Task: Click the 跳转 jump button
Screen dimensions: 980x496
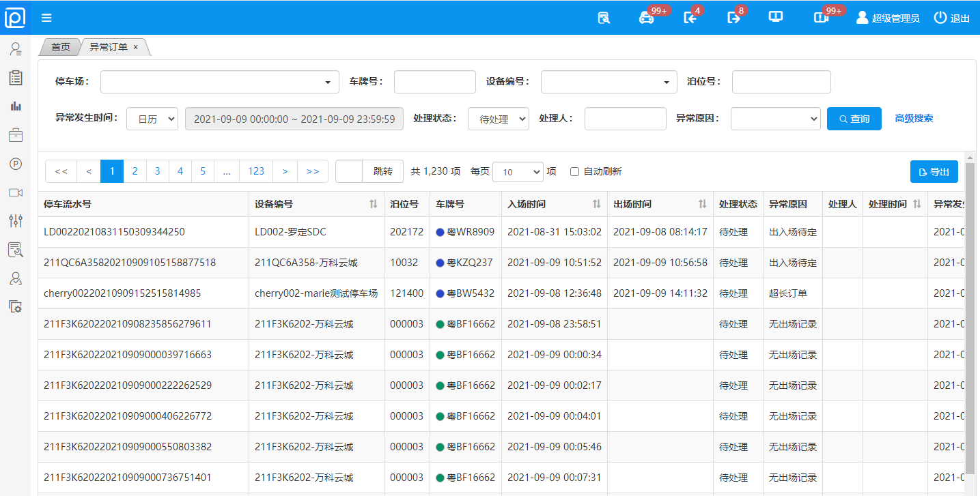Action: [383, 171]
